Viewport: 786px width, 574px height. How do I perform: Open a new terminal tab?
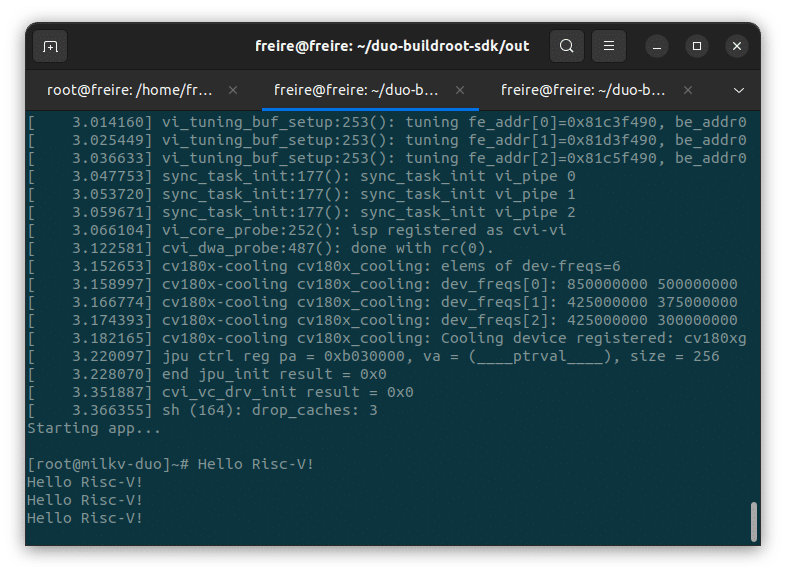pyautogui.click(x=50, y=46)
